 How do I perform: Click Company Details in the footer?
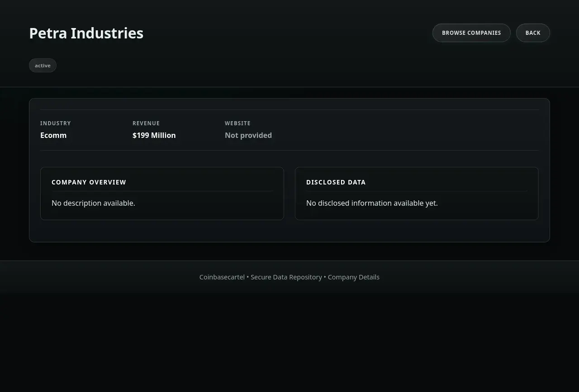[353, 277]
